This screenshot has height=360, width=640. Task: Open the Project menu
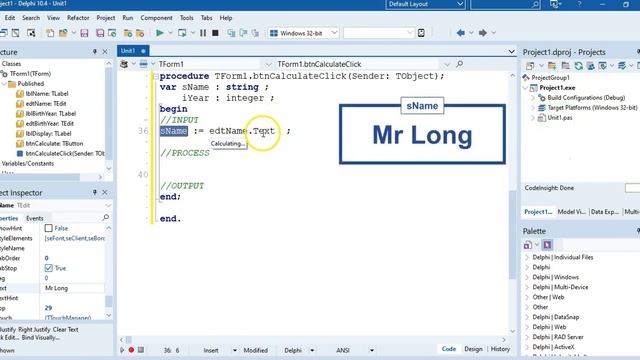pyautogui.click(x=106, y=18)
